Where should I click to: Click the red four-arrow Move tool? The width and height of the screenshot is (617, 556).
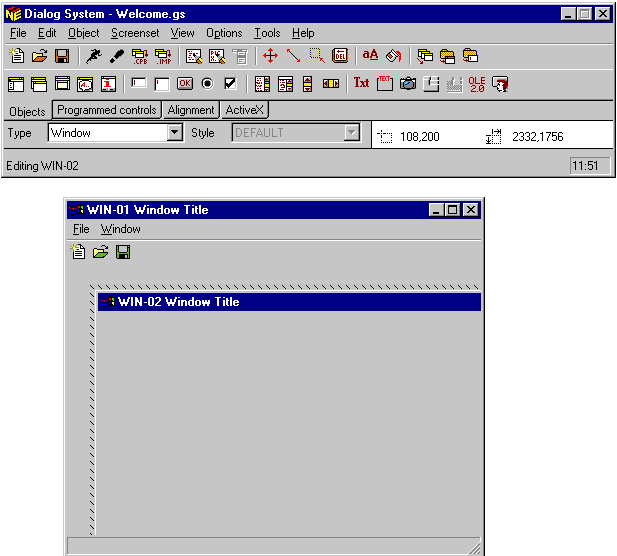[270, 55]
